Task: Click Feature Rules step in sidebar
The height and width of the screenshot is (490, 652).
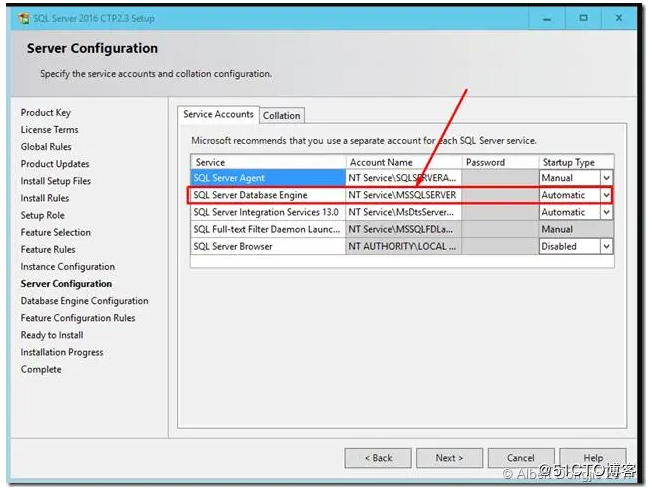Action: (48, 249)
